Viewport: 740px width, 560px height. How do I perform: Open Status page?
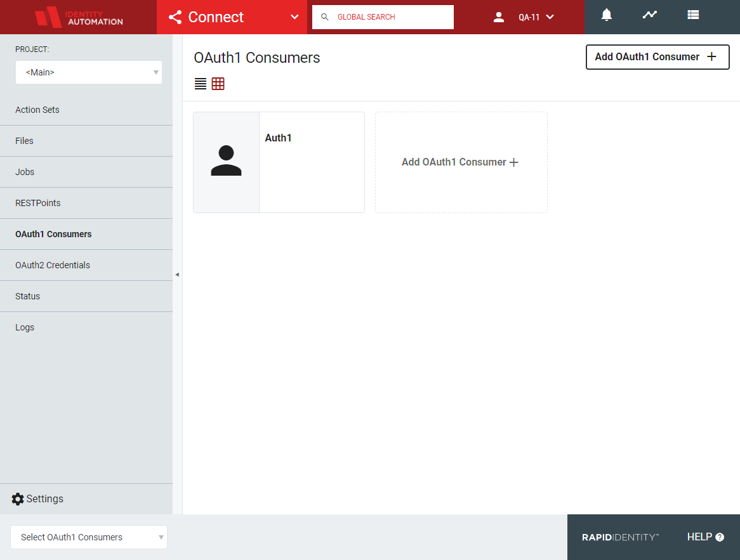point(86,297)
